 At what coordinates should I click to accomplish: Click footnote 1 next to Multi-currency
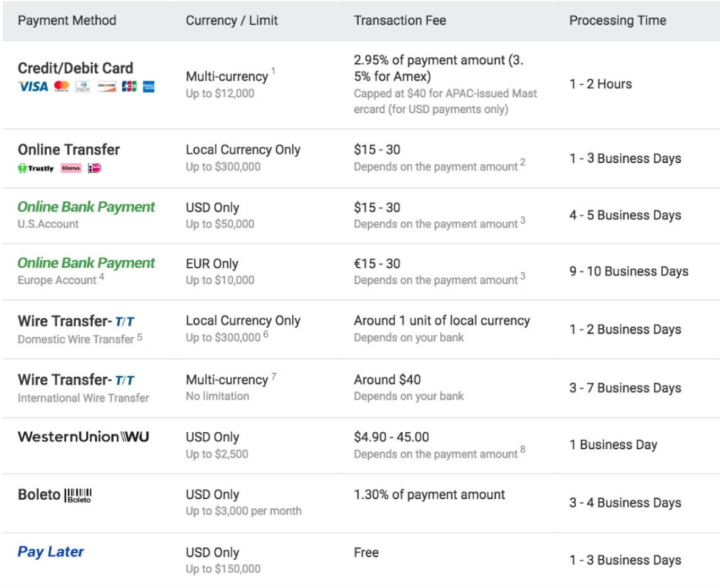273,71
